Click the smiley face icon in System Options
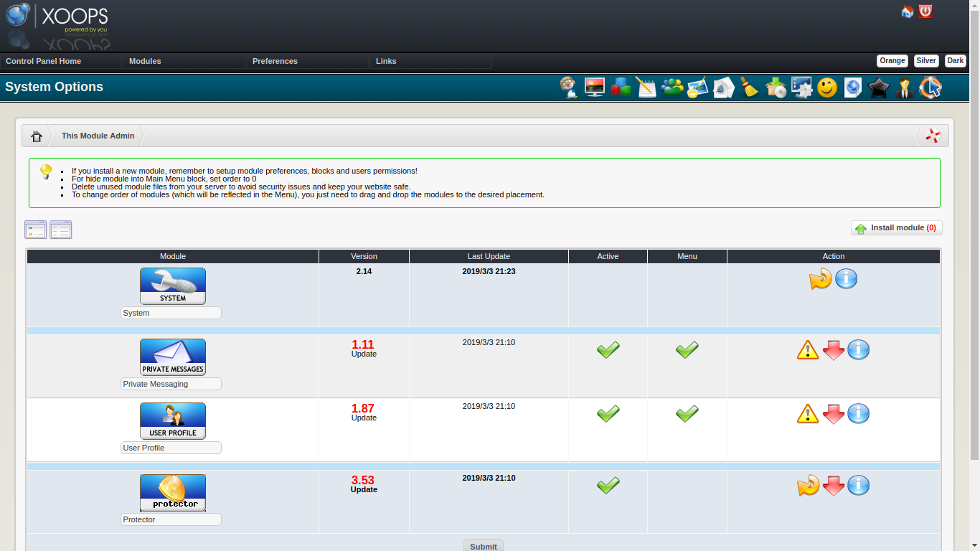 pyautogui.click(x=827, y=88)
